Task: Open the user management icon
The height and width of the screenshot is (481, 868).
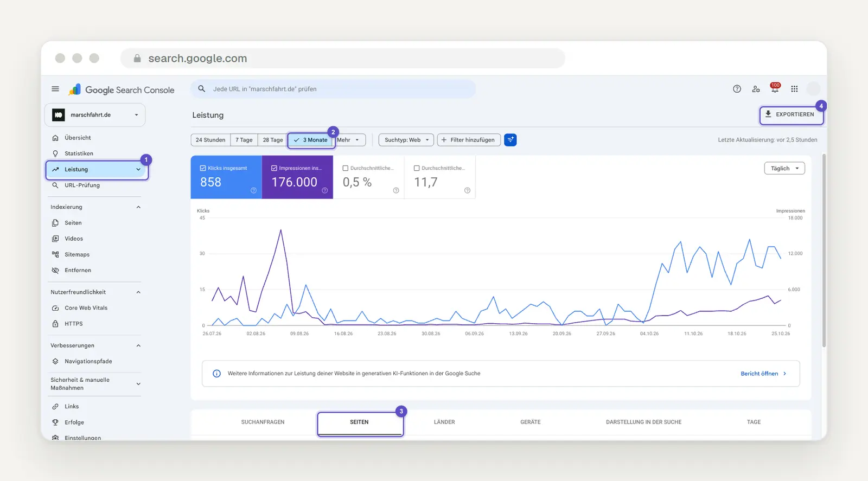Action: (x=756, y=89)
